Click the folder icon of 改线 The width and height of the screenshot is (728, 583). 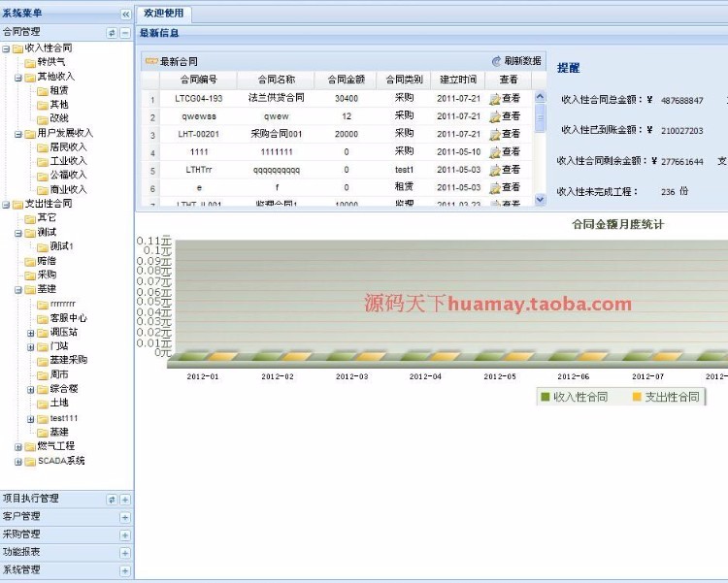(43, 119)
